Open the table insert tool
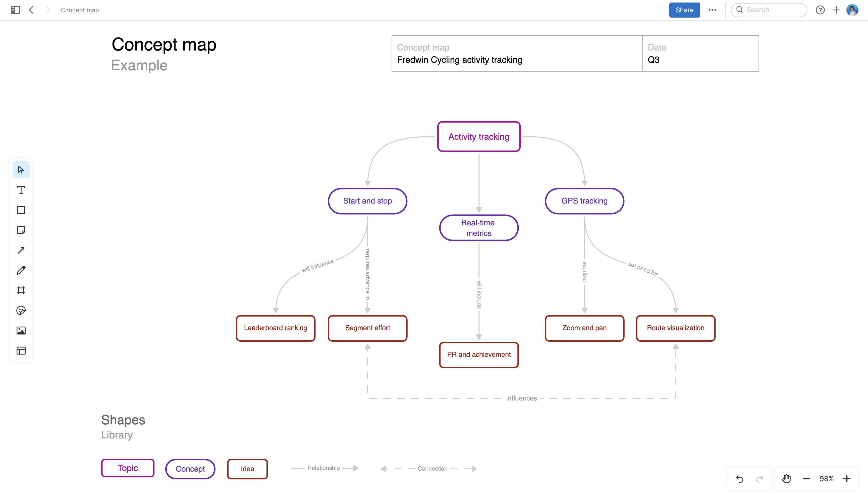This screenshot has width=868, height=500. tap(21, 351)
